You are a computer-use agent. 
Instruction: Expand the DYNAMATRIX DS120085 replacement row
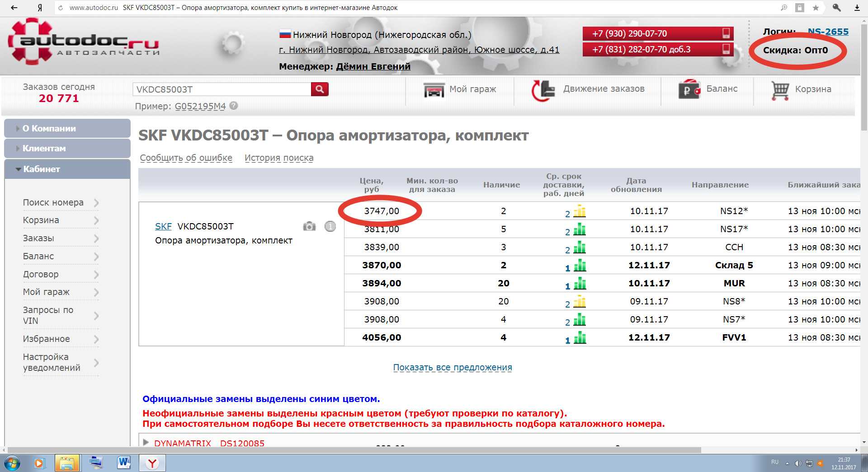pos(146,442)
